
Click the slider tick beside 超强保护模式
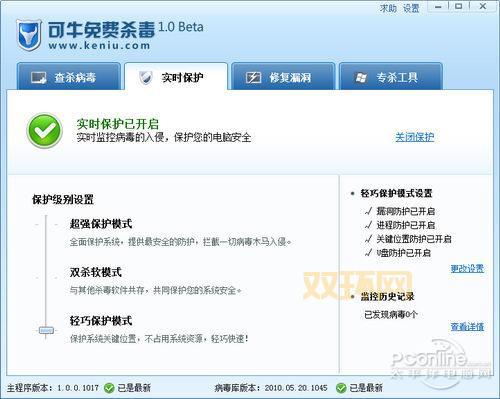tap(46, 224)
